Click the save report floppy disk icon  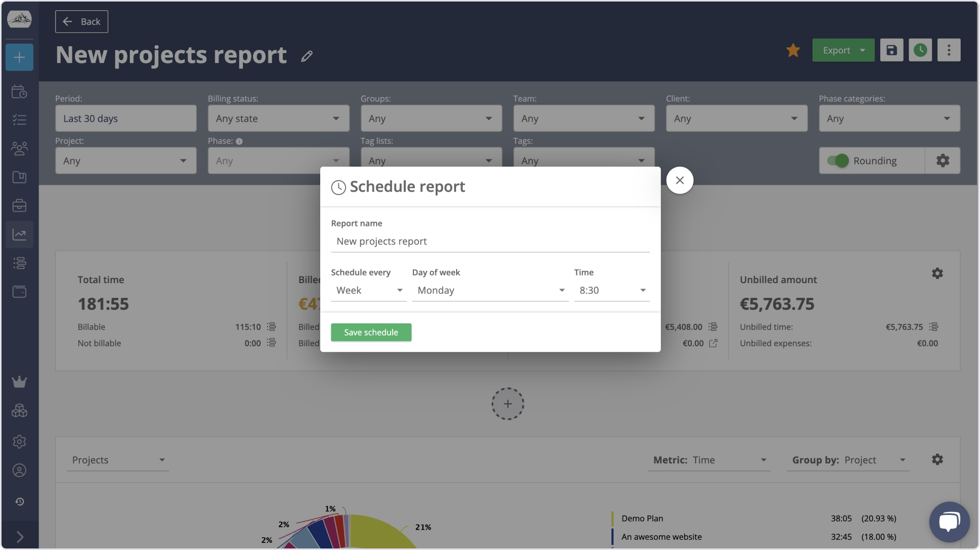pyautogui.click(x=891, y=50)
